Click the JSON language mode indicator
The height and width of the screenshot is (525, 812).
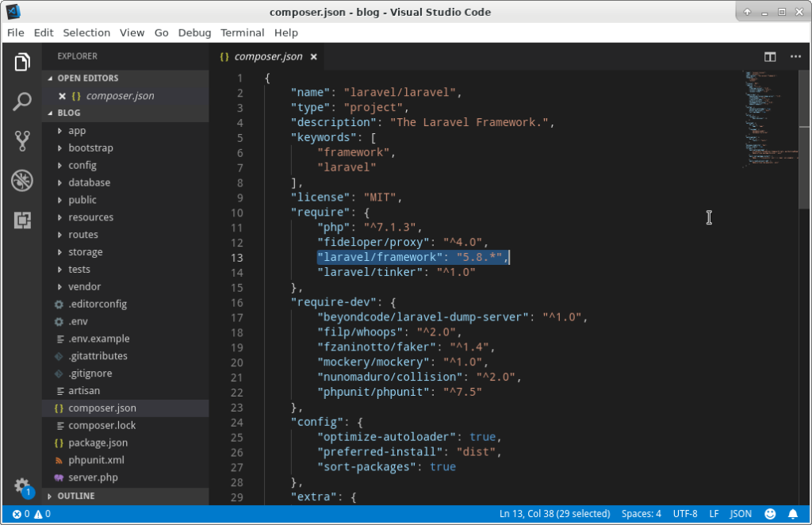tap(741, 514)
